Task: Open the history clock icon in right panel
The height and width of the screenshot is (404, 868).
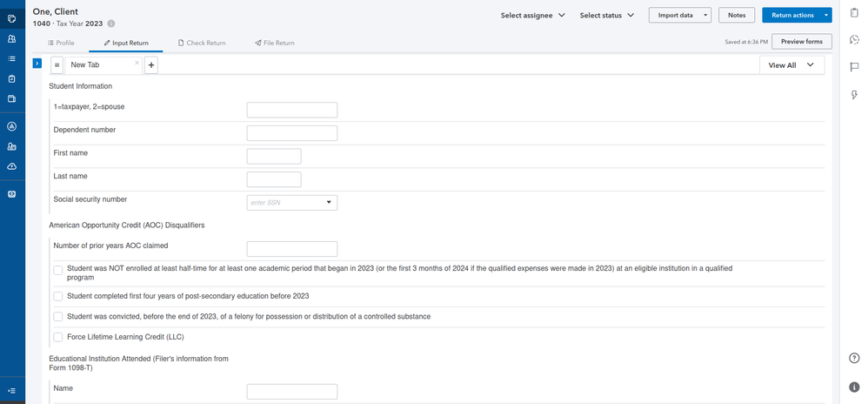Action: (854, 39)
